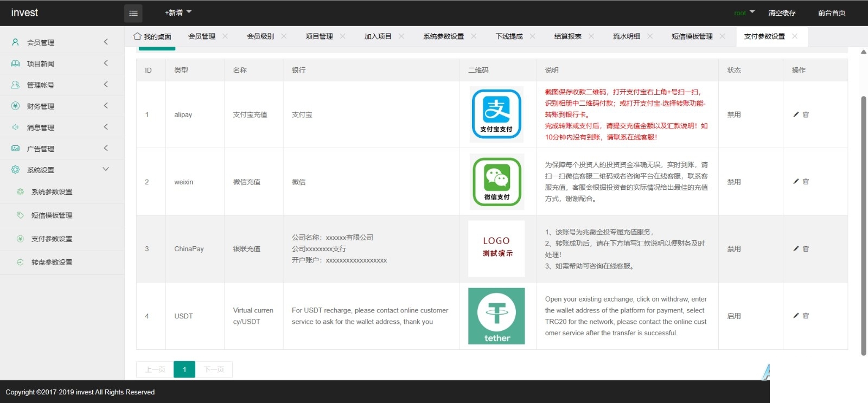868x403 pixels.
Task: Click the system settings gear icon
Action: coord(15,169)
